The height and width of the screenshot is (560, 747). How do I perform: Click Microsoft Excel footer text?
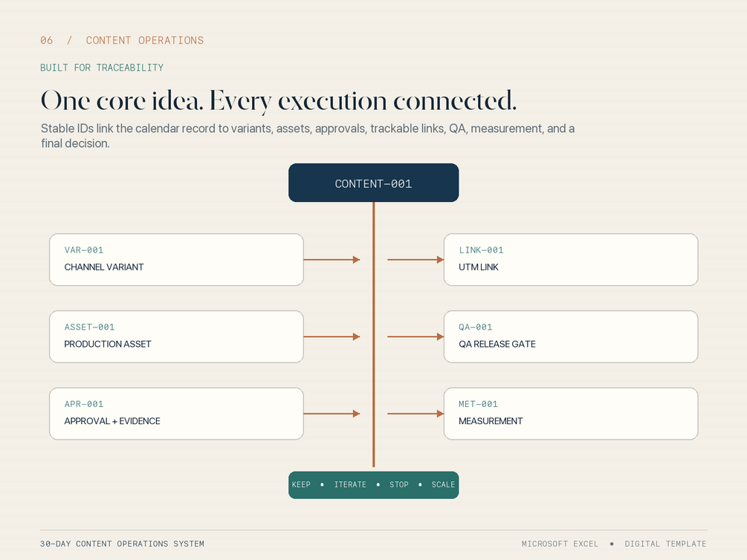click(x=560, y=544)
